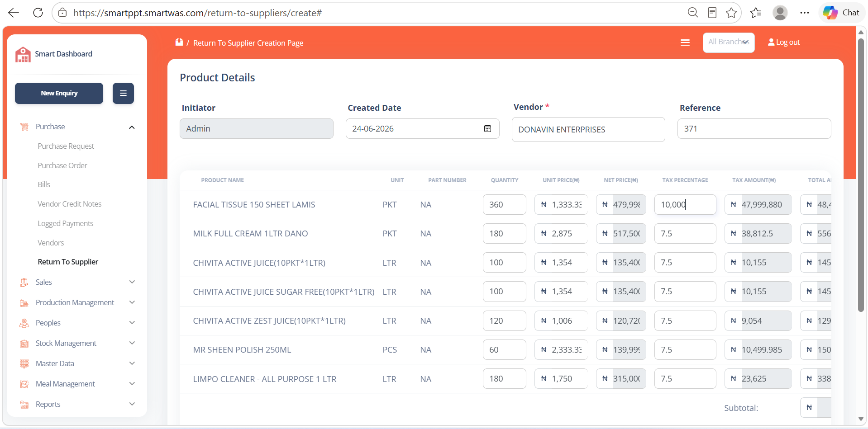
Task: Expand the Stock Management section
Action: [132, 343]
